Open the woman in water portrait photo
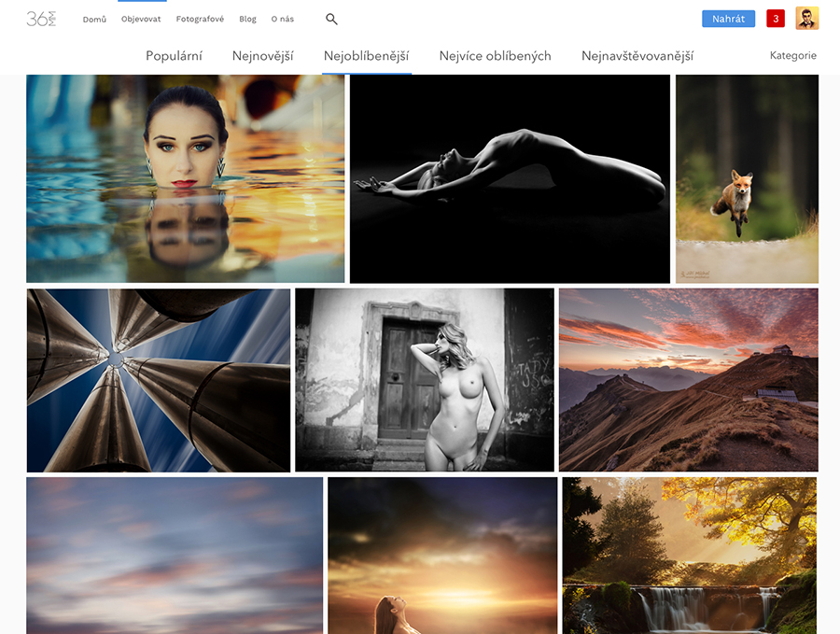Image resolution: width=840 pixels, height=634 pixels. (185, 178)
